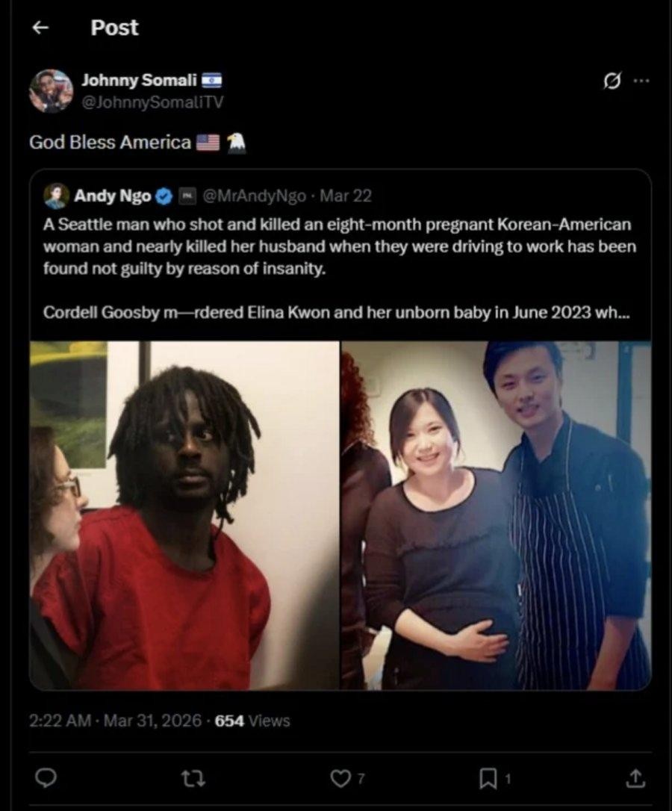This screenshot has height=811, width=672.
Task: Click the affiliate badge beside Andy Ngo
Action: click(186, 196)
